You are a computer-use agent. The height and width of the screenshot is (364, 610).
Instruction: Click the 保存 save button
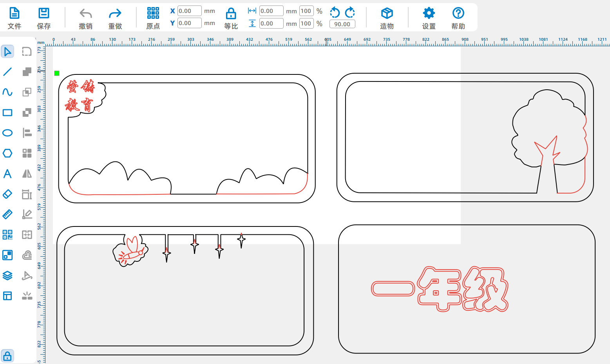click(43, 18)
